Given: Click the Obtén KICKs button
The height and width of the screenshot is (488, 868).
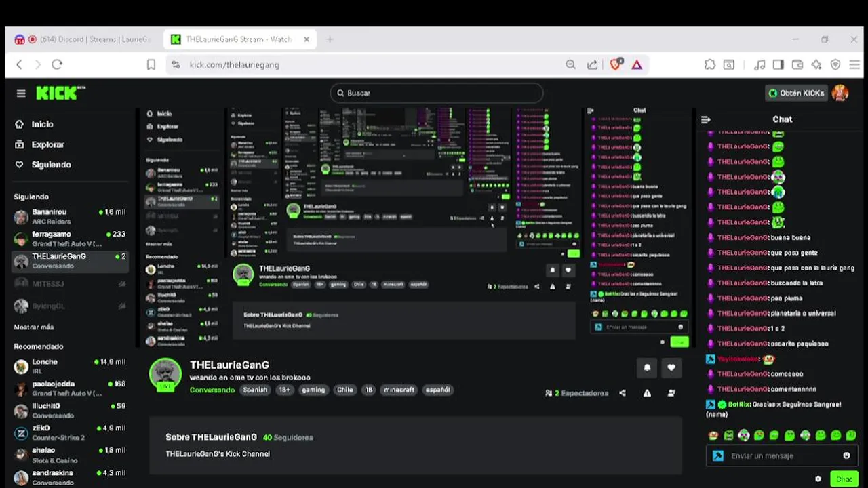Looking at the screenshot, I should coord(796,93).
